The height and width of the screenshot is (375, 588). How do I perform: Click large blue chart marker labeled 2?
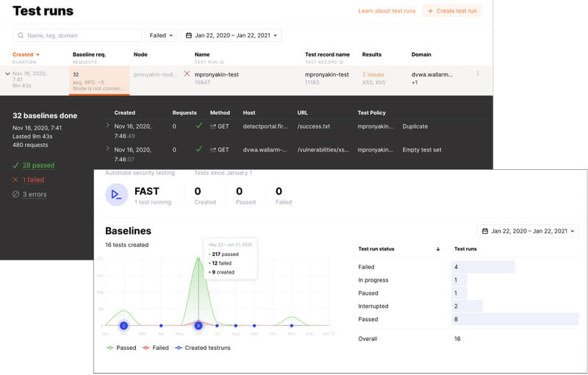(123, 326)
